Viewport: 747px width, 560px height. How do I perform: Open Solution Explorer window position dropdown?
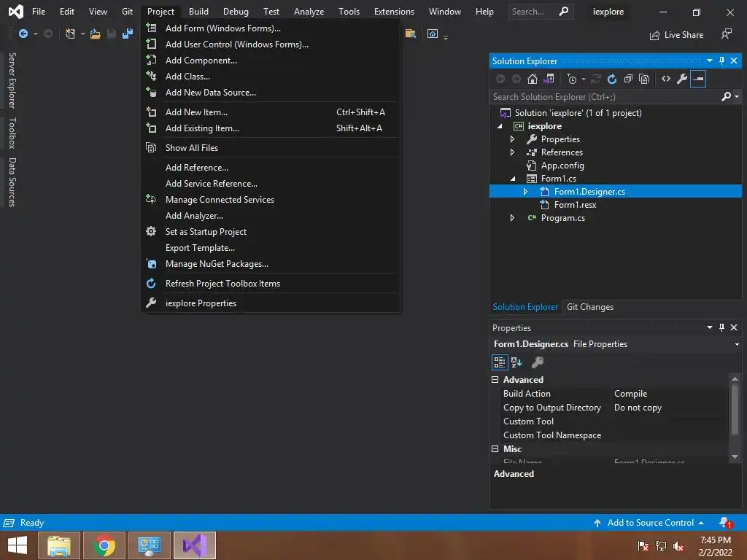(x=710, y=61)
